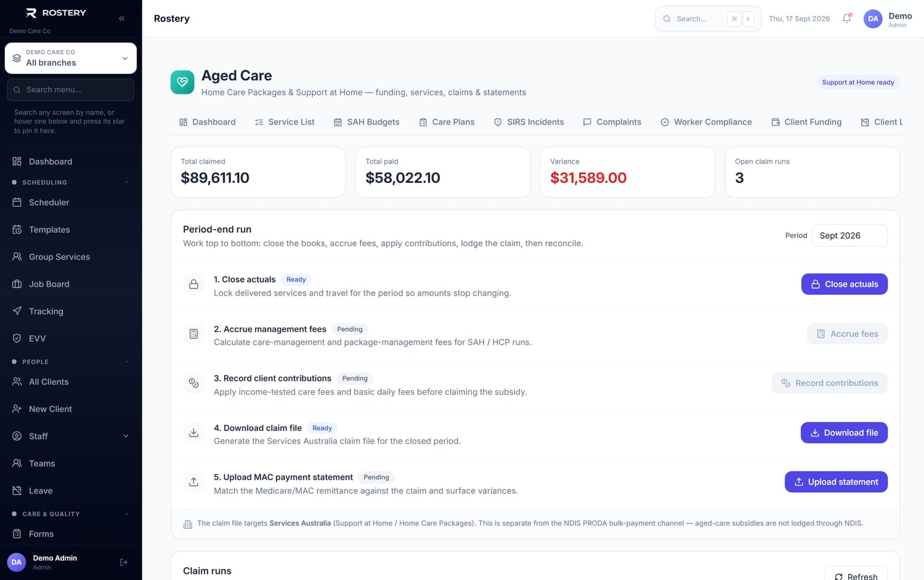
Task: Click the calculator icon beside Accrue management fees
Action: tap(193, 334)
